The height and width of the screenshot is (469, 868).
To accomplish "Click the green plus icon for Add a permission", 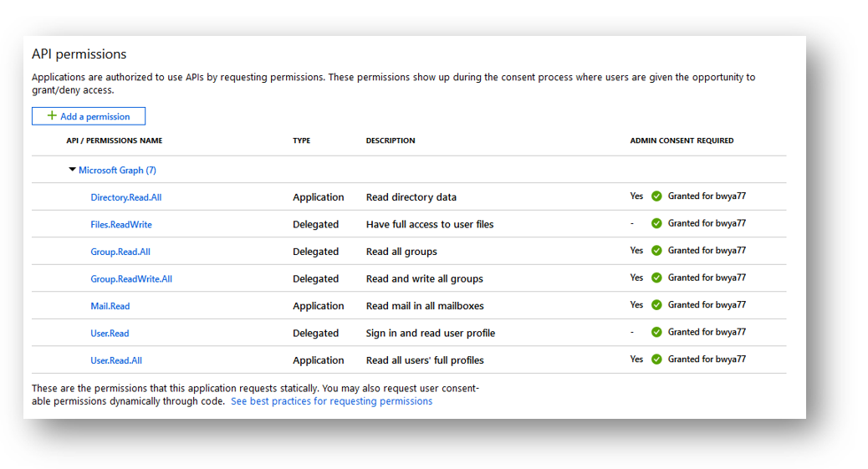I will pyautogui.click(x=52, y=115).
